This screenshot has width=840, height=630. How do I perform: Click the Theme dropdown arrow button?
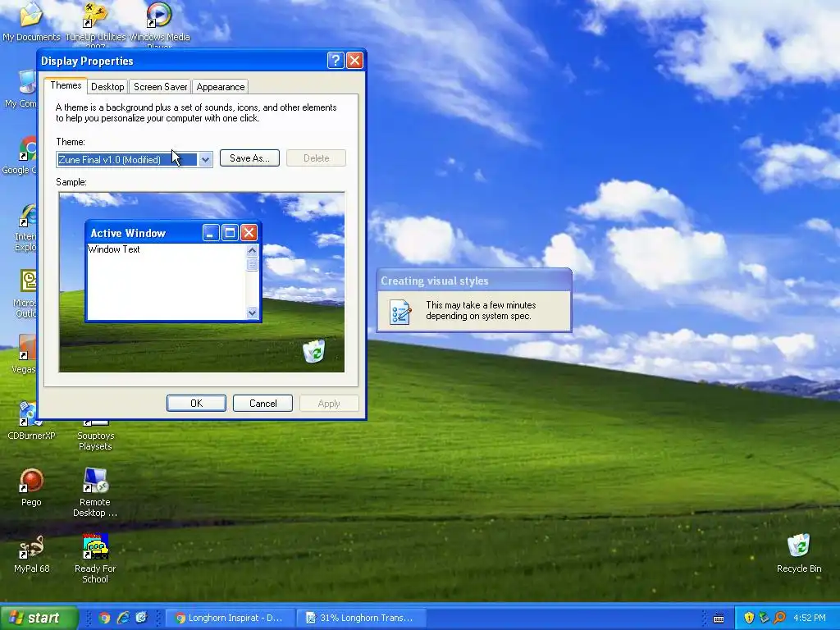205,160
